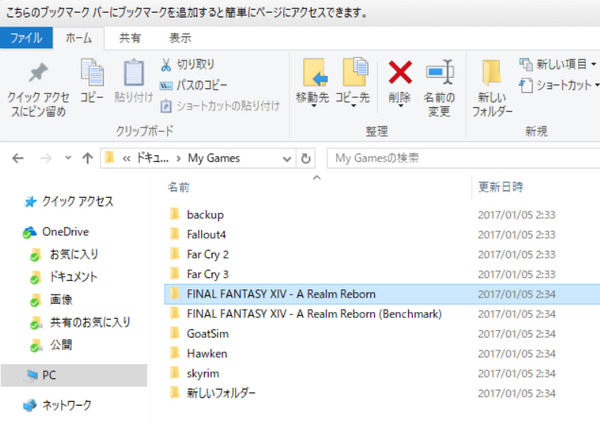
Task: Open the Move To (移動先) folder icon
Action: tap(315, 72)
